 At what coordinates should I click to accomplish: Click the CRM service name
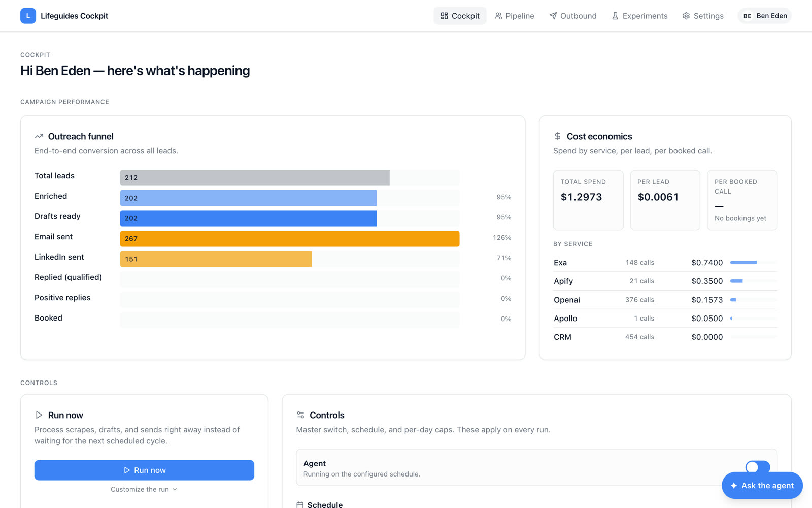pos(562,337)
